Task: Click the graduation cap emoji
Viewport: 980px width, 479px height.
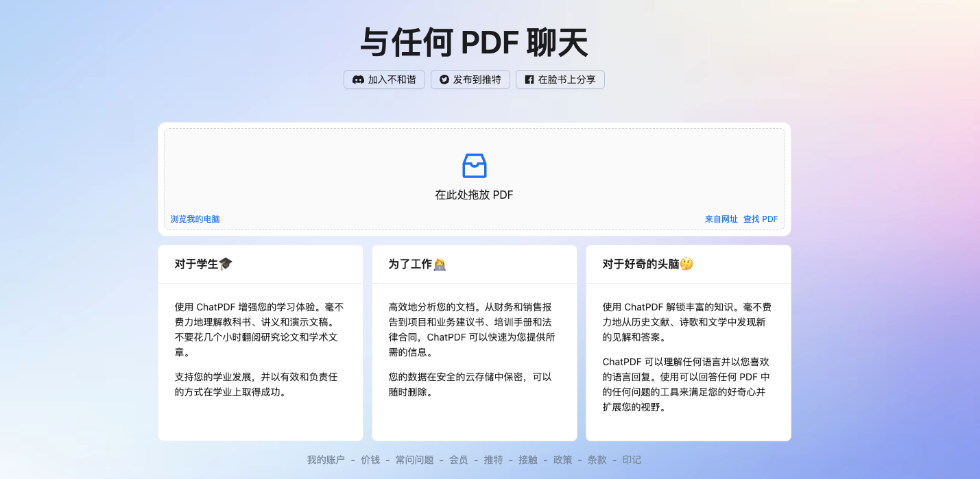Action: click(226, 264)
